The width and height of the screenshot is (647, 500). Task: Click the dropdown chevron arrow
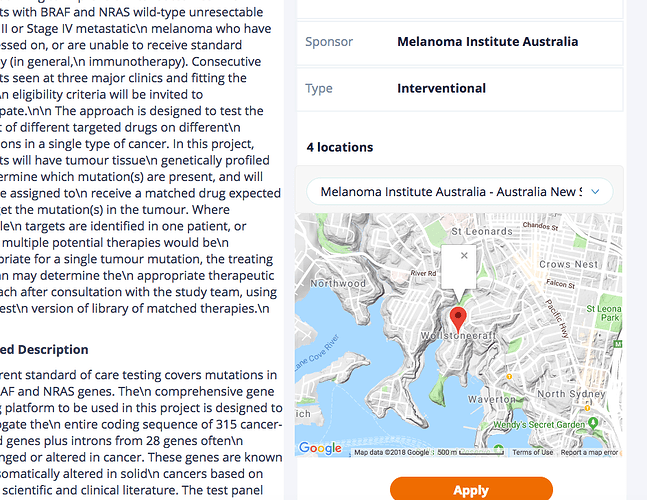click(x=595, y=191)
